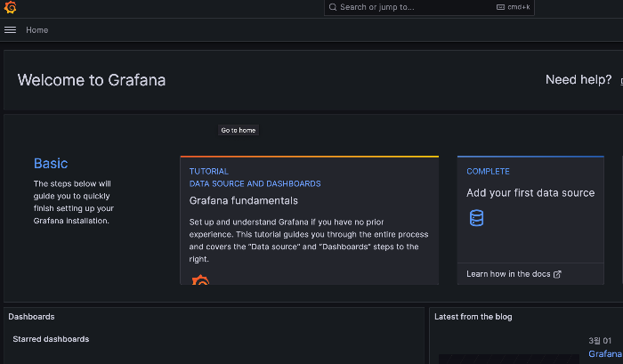Click the external link icon beside docs
Viewport: 623px width, 364px height.
tap(557, 274)
